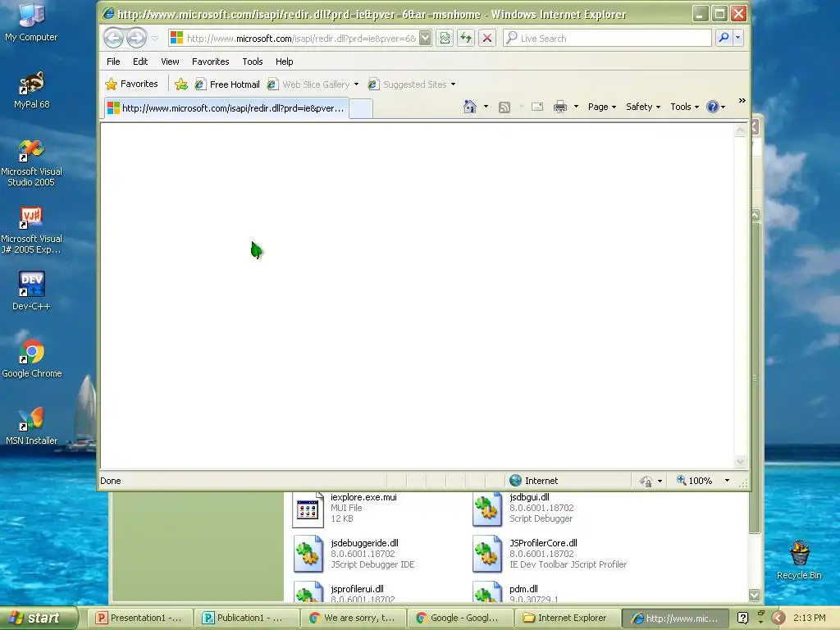
Task: Select jsdebuggeride.dll file icon
Action: [x=308, y=555]
